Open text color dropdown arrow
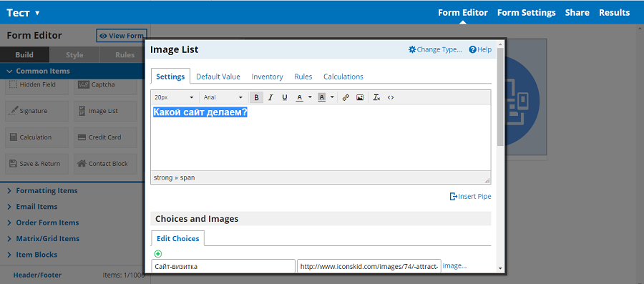This screenshot has height=284, width=644. pos(310,97)
